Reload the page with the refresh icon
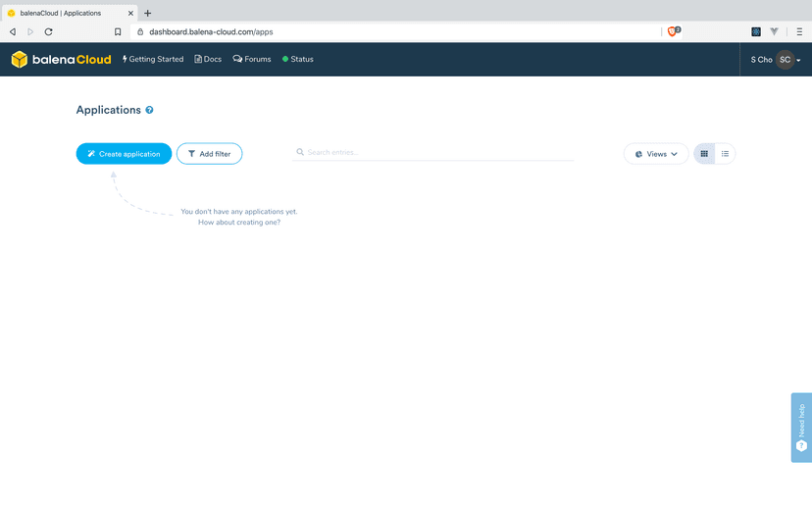Viewport: 812px width, 508px height. click(x=48, y=31)
